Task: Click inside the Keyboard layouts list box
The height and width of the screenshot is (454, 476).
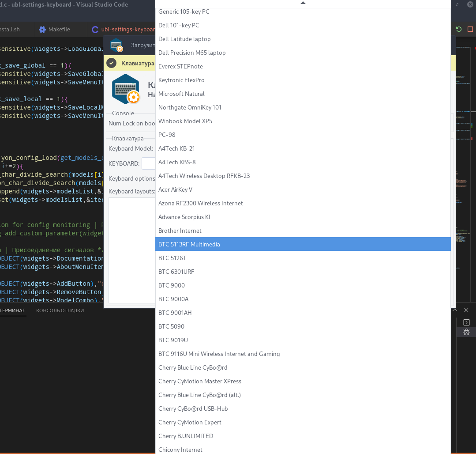Action: tap(132, 250)
